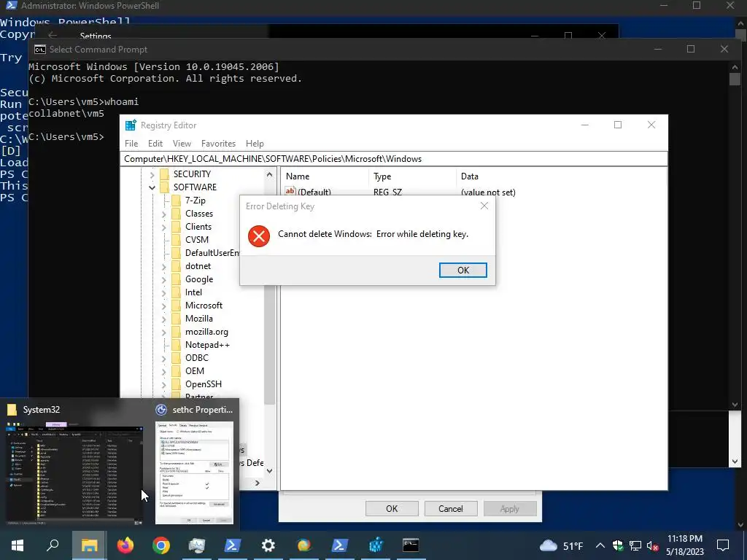Launch Firefox from the taskbar
This screenshot has height=560, width=747.
click(x=125, y=545)
